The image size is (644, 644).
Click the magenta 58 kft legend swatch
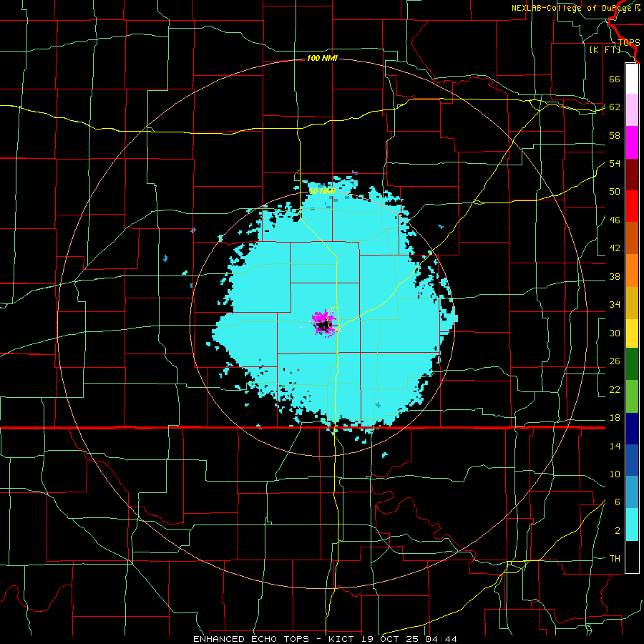coord(632,142)
